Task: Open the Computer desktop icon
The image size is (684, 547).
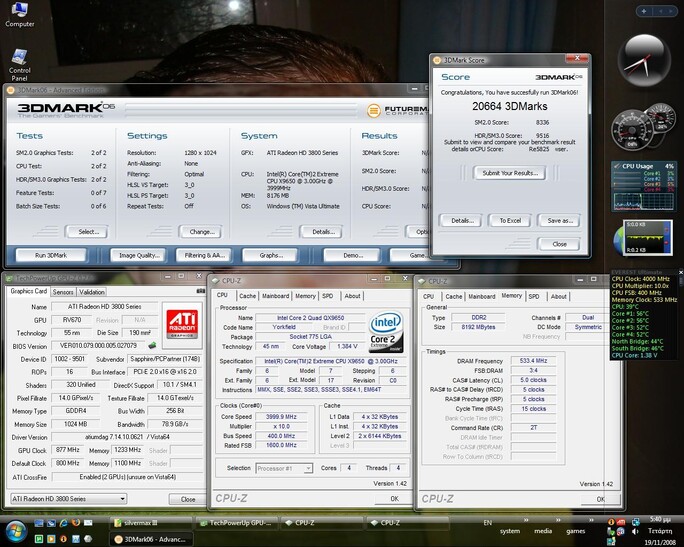Action: tap(19, 14)
